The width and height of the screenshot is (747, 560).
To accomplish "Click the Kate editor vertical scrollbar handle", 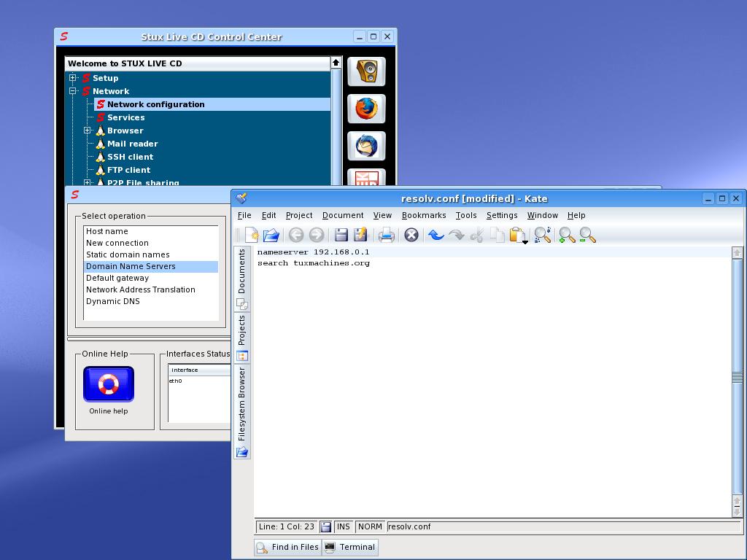I will [737, 378].
